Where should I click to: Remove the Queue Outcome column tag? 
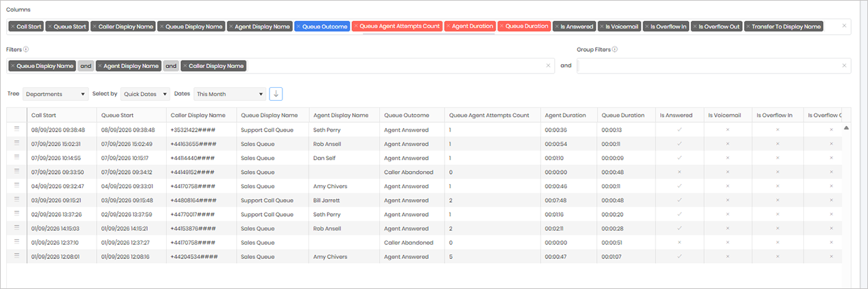click(x=298, y=27)
